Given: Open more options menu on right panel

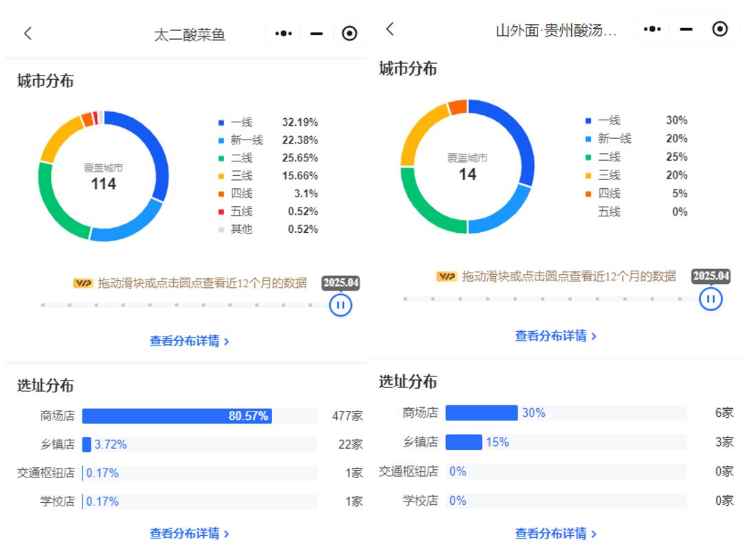Looking at the screenshot, I should point(652,29).
